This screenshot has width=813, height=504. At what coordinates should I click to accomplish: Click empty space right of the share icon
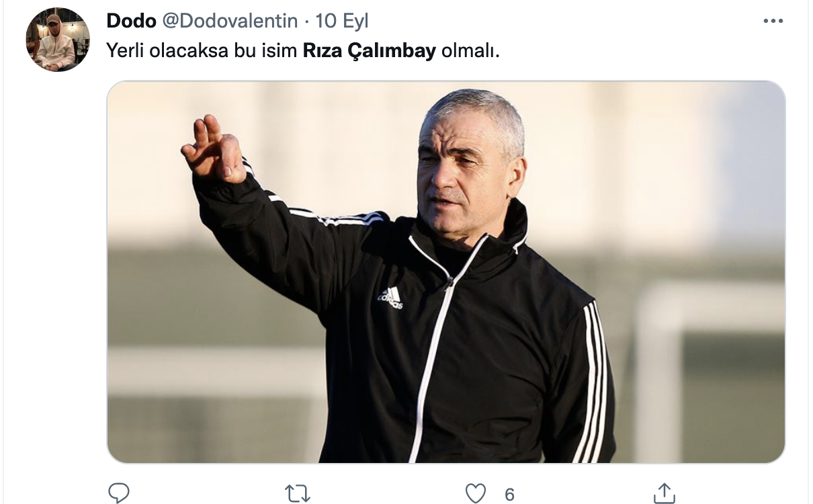point(739,494)
